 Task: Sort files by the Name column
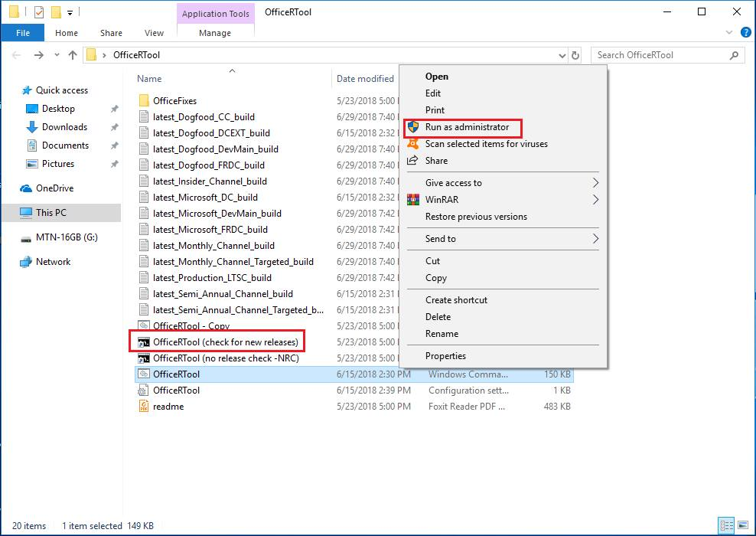coord(149,79)
